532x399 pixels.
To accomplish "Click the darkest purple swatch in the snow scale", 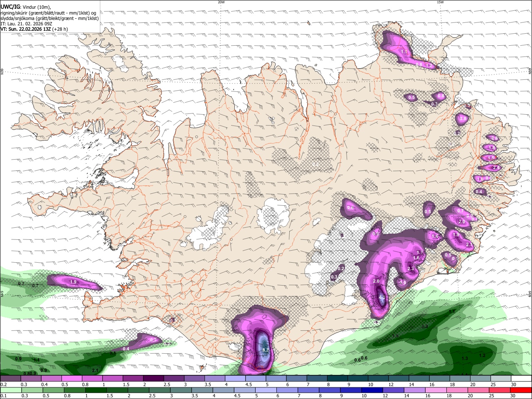I will tap(153, 379).
